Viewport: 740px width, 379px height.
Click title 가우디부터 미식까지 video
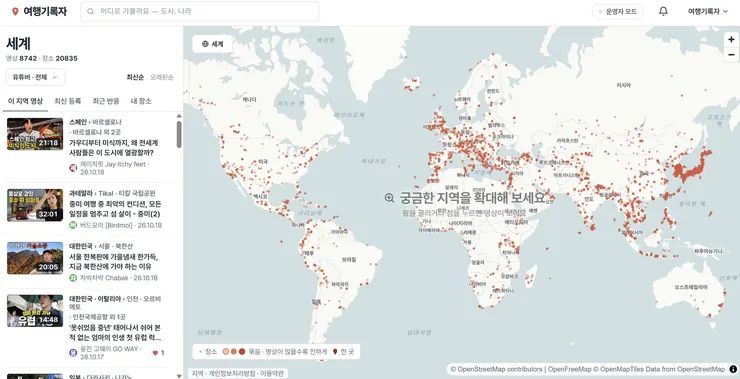[x=114, y=148]
